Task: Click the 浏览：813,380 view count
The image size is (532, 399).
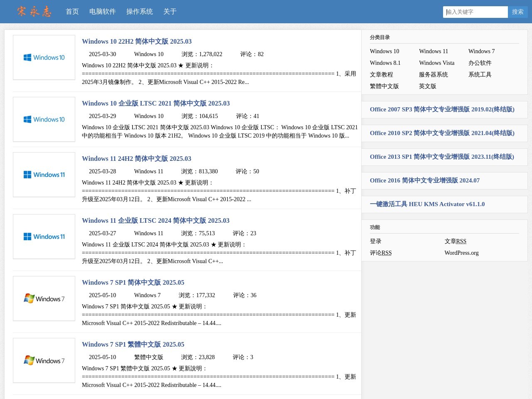Action: pyautogui.click(x=199, y=172)
